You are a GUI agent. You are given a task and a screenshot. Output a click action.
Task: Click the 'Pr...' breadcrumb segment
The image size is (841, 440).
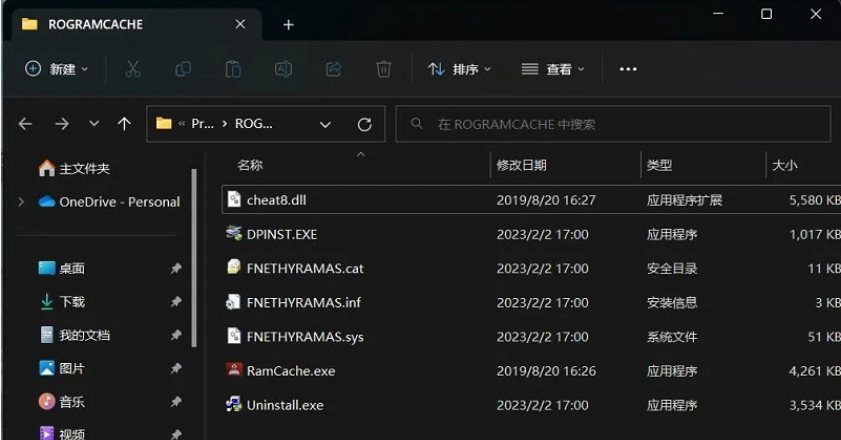[x=203, y=124]
